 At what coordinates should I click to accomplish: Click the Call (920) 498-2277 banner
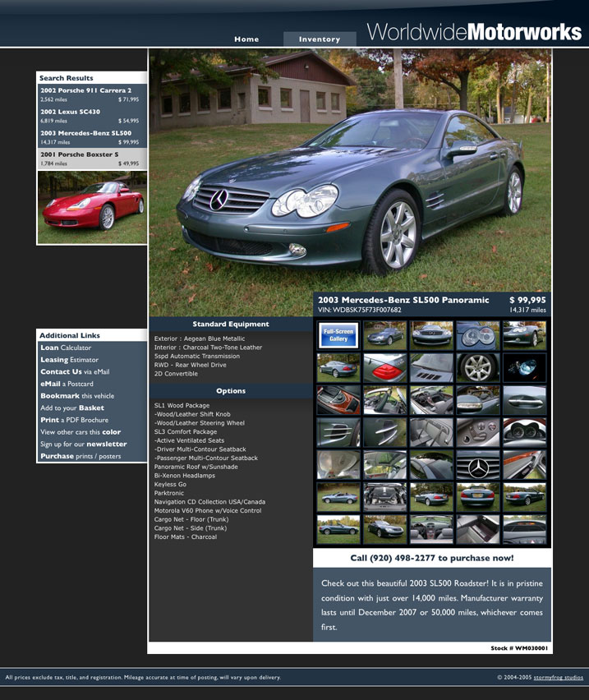[x=432, y=558]
